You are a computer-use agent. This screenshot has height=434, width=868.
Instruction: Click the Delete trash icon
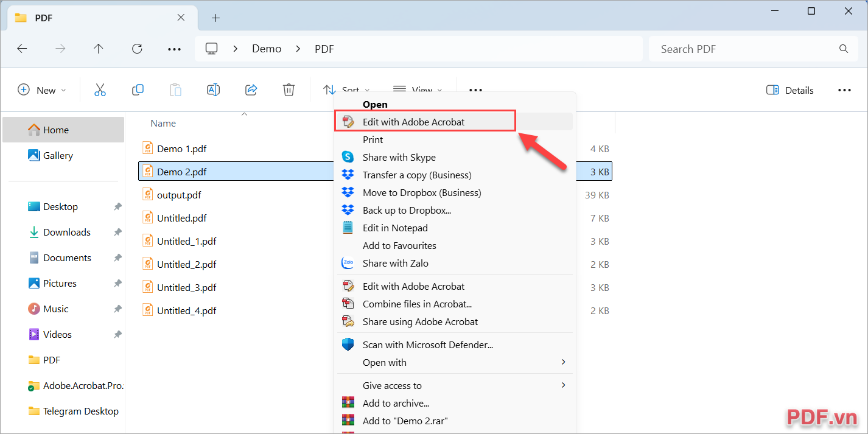coord(289,90)
